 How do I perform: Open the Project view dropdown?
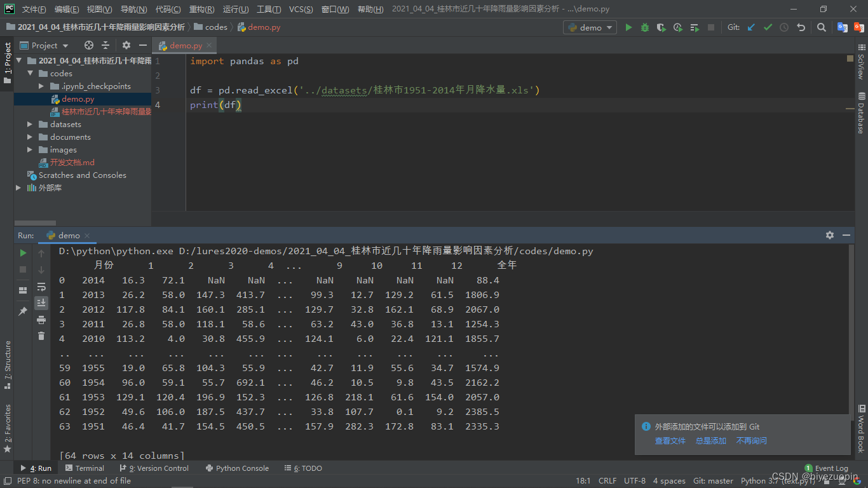[44, 45]
